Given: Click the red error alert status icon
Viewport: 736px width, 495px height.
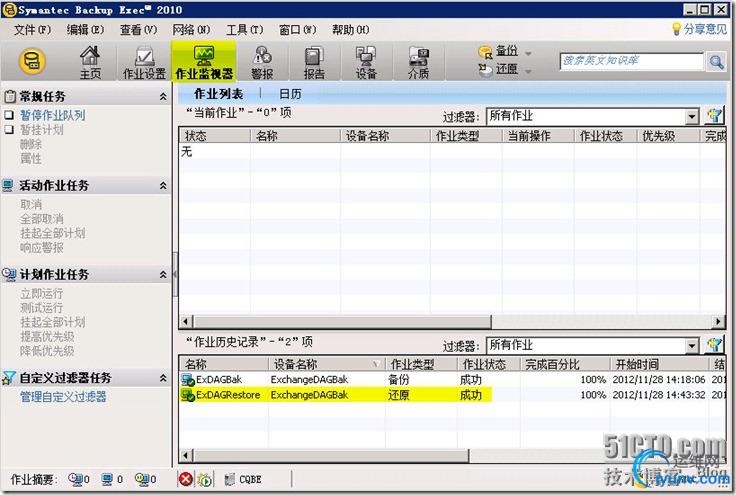Looking at the screenshot, I should click(186, 479).
